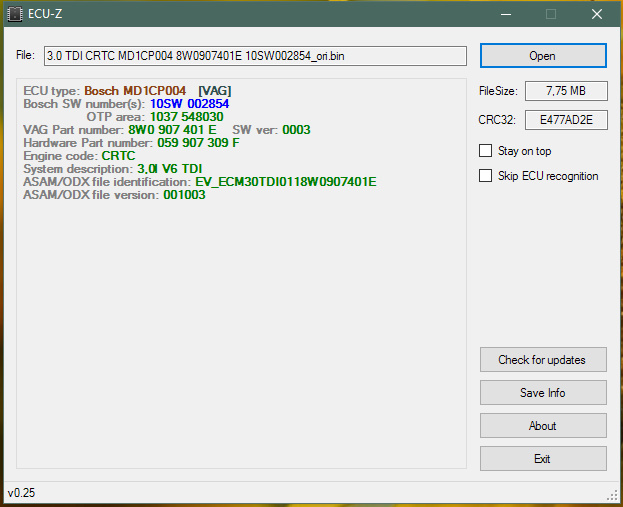This screenshot has width=623, height=507.
Task: Click the resize grip in status bar corner
Action: (612, 495)
